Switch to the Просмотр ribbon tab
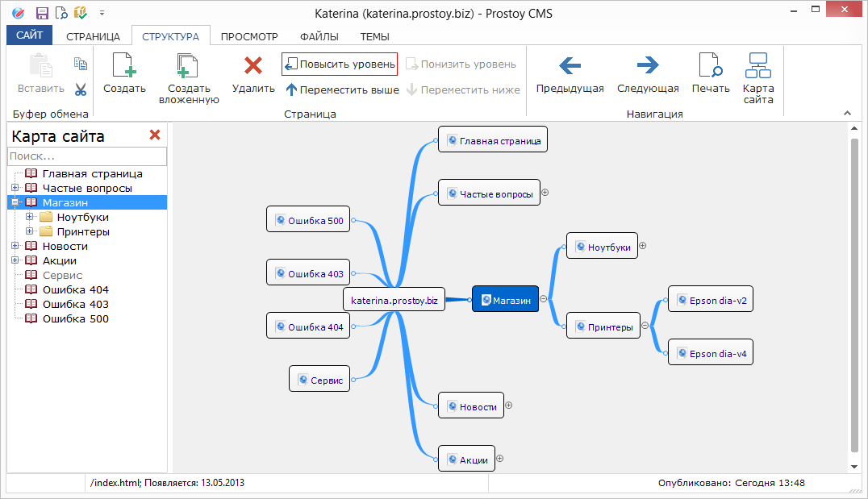The image size is (868, 499). click(249, 36)
